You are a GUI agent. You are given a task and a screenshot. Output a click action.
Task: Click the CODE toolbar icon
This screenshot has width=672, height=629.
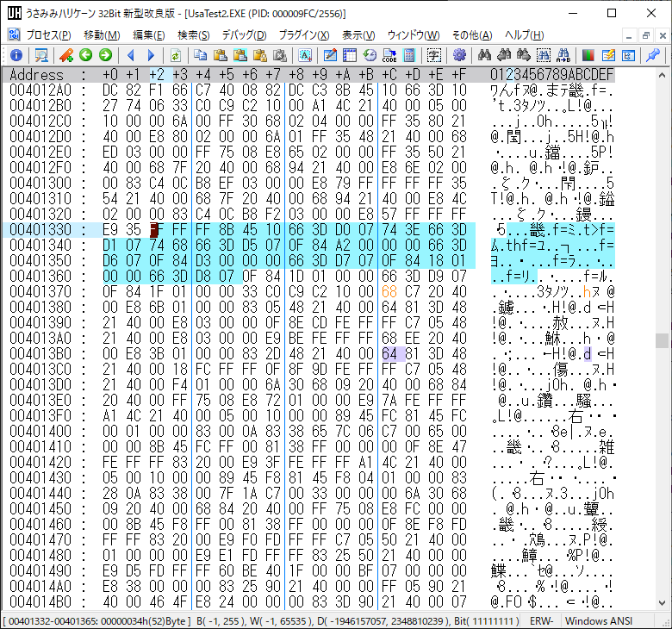389,54
